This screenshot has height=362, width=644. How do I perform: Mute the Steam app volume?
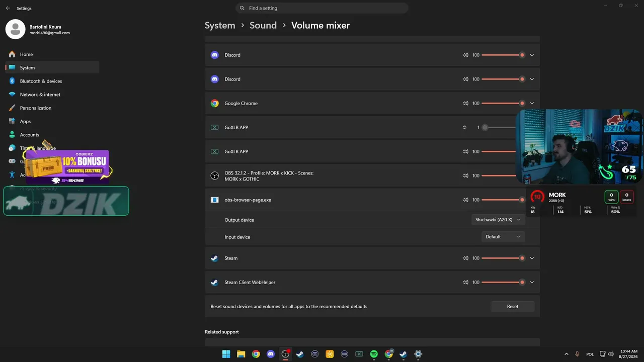click(465, 258)
